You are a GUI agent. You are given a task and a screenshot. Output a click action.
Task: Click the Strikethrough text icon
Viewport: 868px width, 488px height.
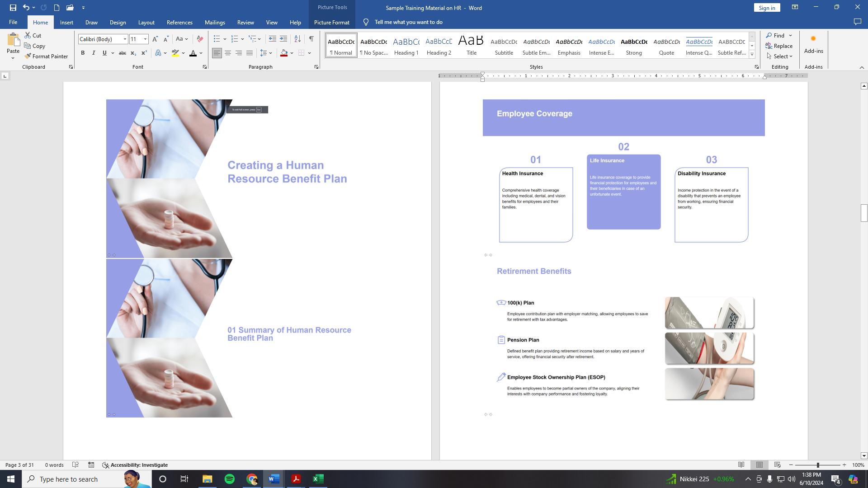122,53
